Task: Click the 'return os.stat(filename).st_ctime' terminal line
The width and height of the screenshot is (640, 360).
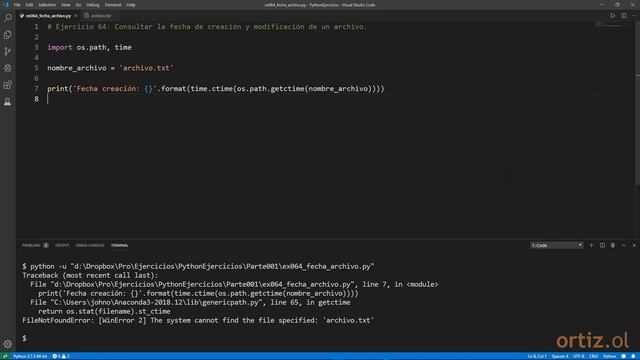Action: [104, 311]
